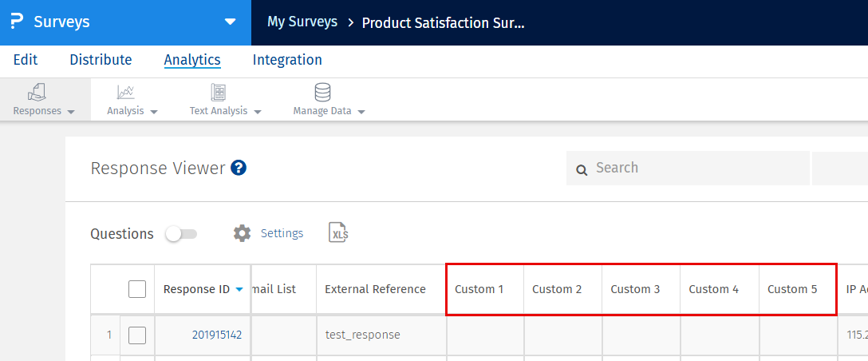Open the Surveys product dropdown arrow
Image resolution: width=868 pixels, height=361 pixels.
pos(230,22)
